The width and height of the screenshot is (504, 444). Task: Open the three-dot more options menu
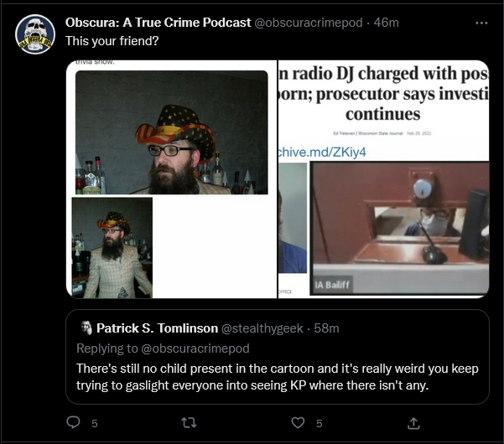pyautogui.click(x=481, y=23)
